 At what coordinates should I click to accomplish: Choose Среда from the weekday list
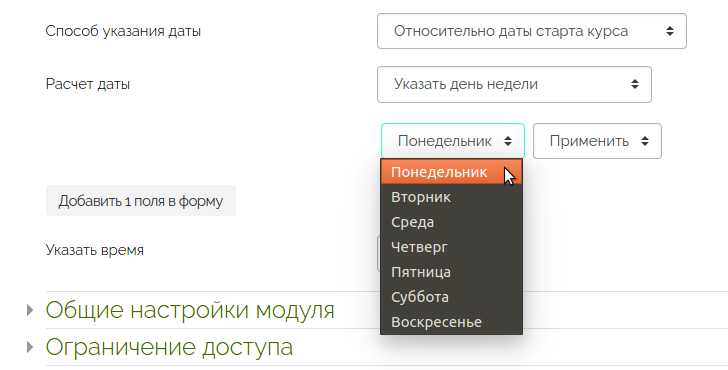pyautogui.click(x=451, y=222)
